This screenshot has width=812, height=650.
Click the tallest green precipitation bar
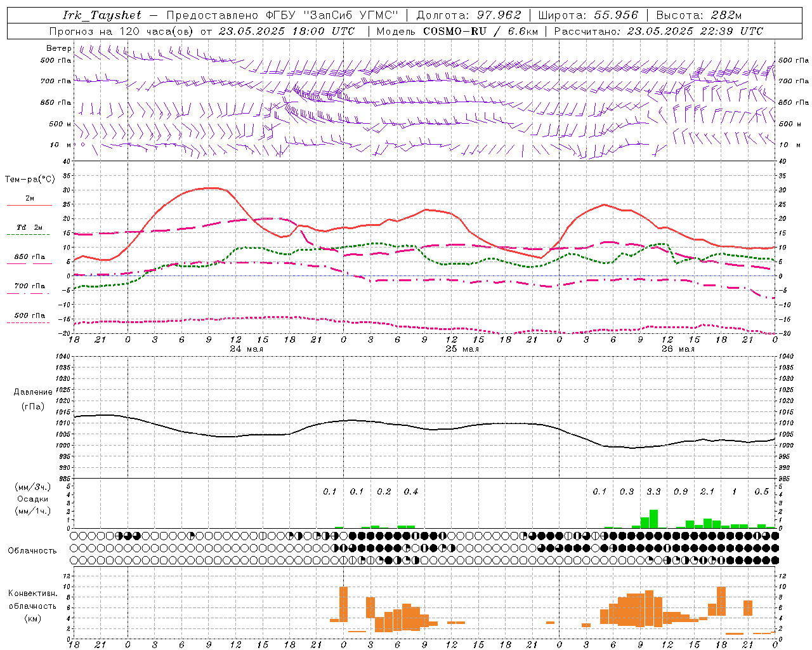tap(653, 519)
